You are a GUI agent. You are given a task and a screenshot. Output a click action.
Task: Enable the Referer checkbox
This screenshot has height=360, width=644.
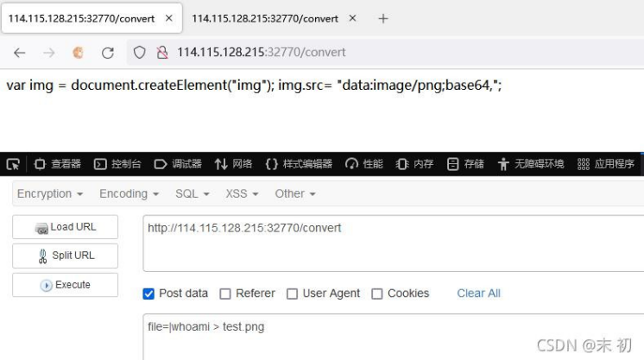click(225, 294)
